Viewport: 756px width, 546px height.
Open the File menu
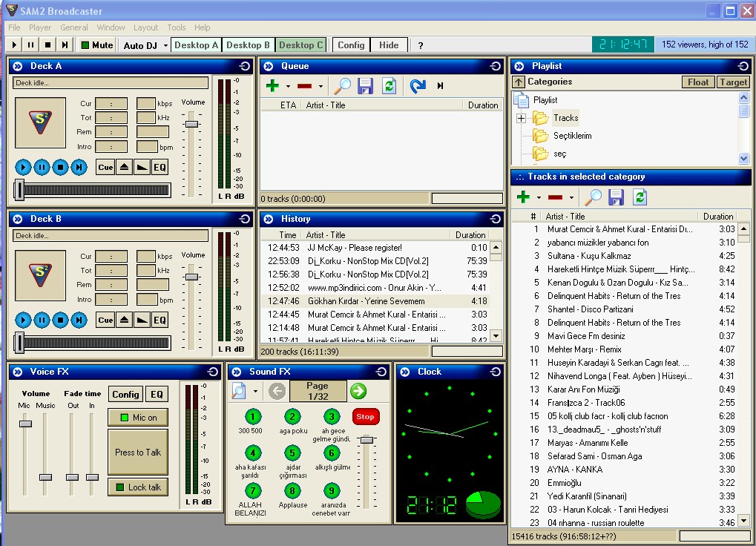(x=14, y=27)
